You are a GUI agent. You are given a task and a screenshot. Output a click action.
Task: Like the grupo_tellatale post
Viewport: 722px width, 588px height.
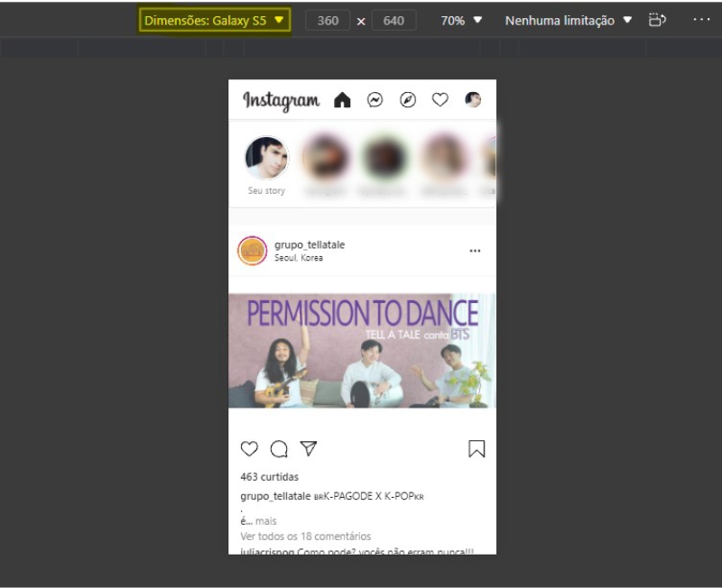(249, 448)
